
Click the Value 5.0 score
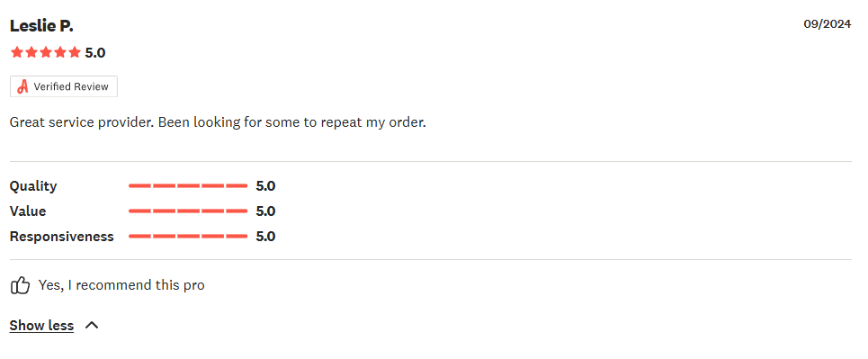pos(265,211)
